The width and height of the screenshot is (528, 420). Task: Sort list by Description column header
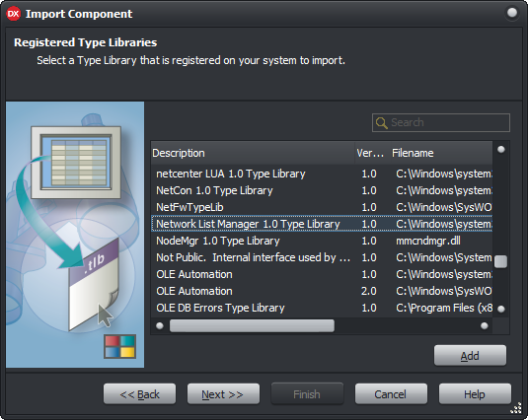click(253, 153)
